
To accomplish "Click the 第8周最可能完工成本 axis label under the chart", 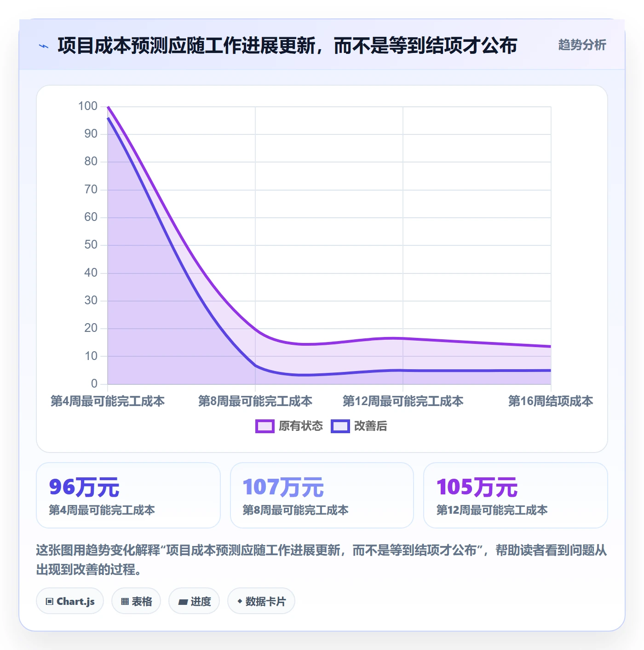I will (255, 401).
